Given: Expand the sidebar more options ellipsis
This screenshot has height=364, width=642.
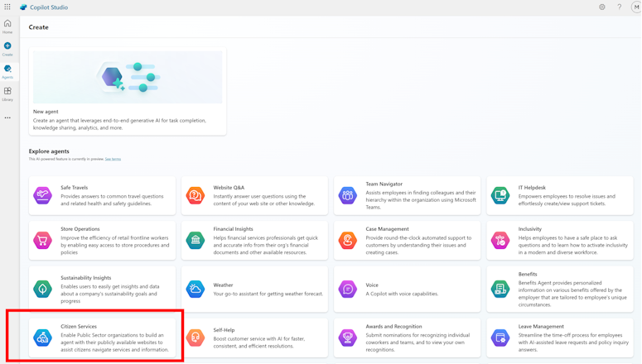Looking at the screenshot, I should pyautogui.click(x=7, y=117).
